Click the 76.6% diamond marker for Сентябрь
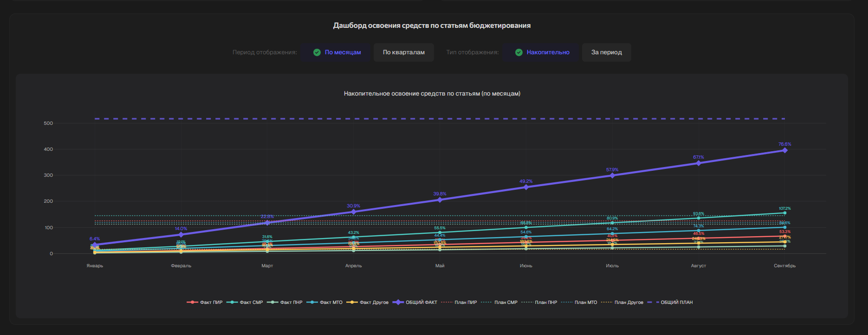 [x=785, y=150]
